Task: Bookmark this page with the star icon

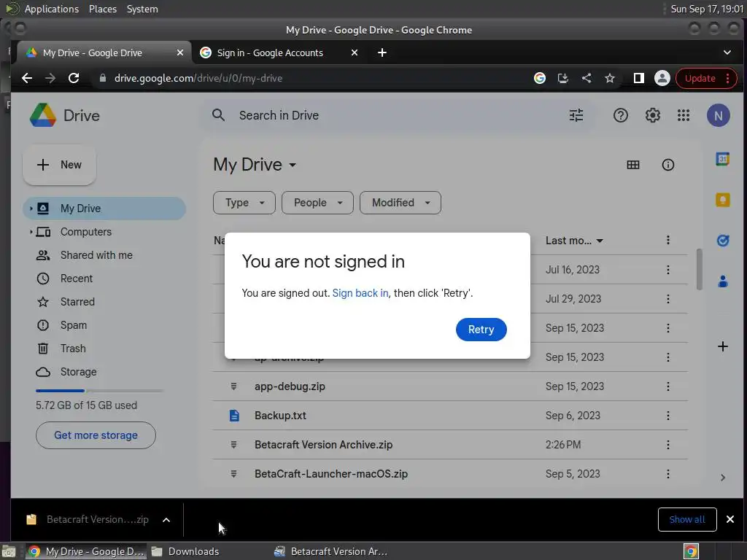Action: tap(610, 79)
